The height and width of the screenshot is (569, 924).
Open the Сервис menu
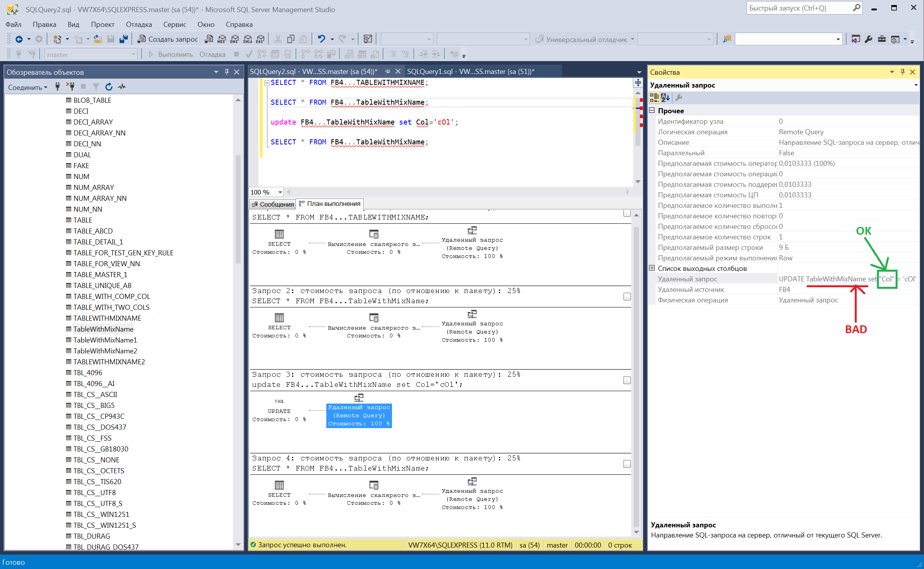click(174, 25)
